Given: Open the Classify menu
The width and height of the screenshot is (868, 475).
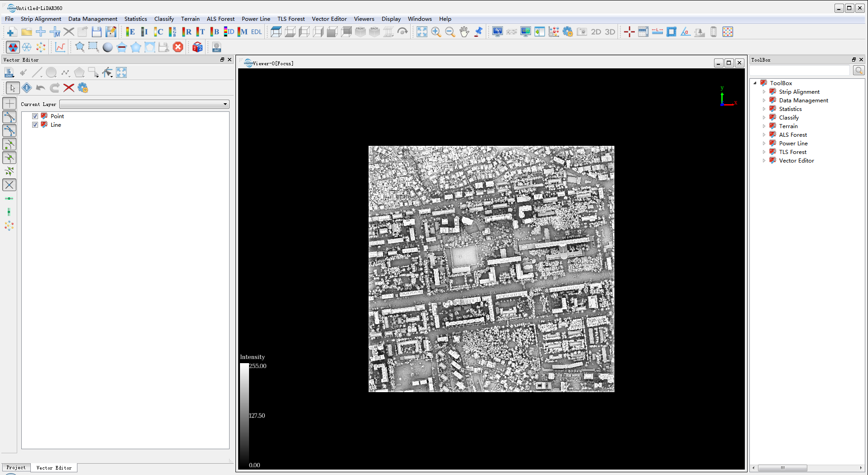Looking at the screenshot, I should [163, 19].
